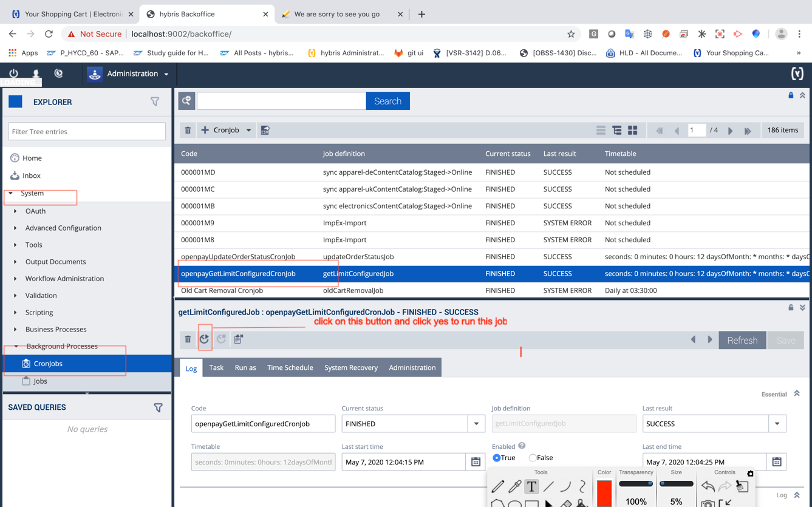Select the text tool in annotation toolbar
Image resolution: width=812 pixels, height=507 pixels.
(x=531, y=486)
